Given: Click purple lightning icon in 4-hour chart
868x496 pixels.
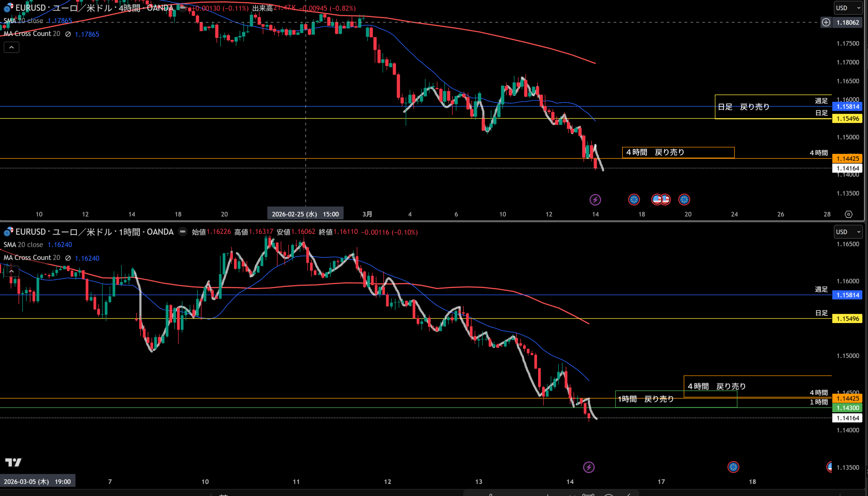Looking at the screenshot, I should (595, 200).
